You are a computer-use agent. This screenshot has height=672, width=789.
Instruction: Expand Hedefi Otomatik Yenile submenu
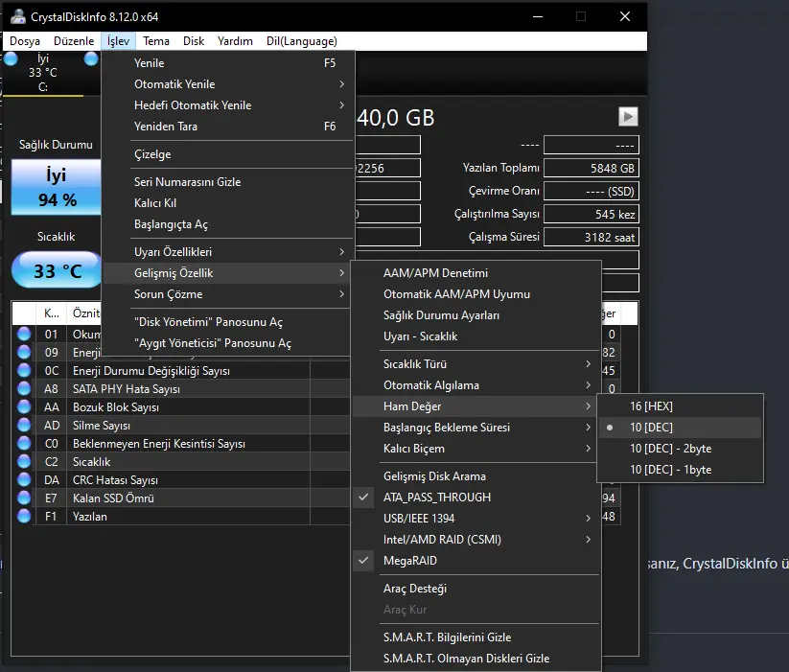click(228, 105)
